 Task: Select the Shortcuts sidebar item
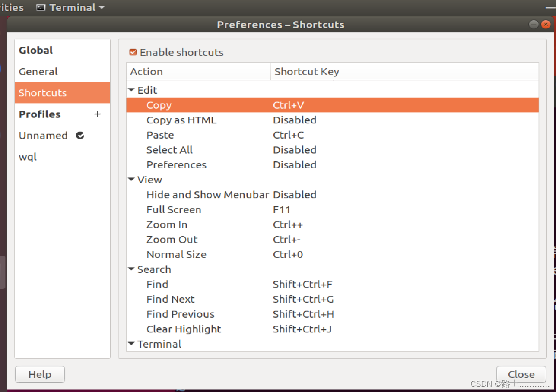tap(63, 93)
